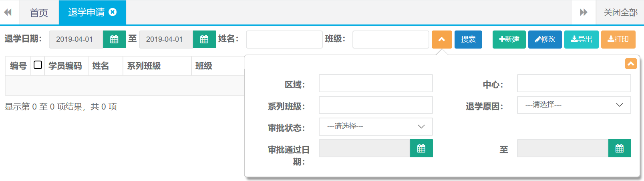Toggle the select-all checkbox in table header

pyautogui.click(x=38, y=65)
